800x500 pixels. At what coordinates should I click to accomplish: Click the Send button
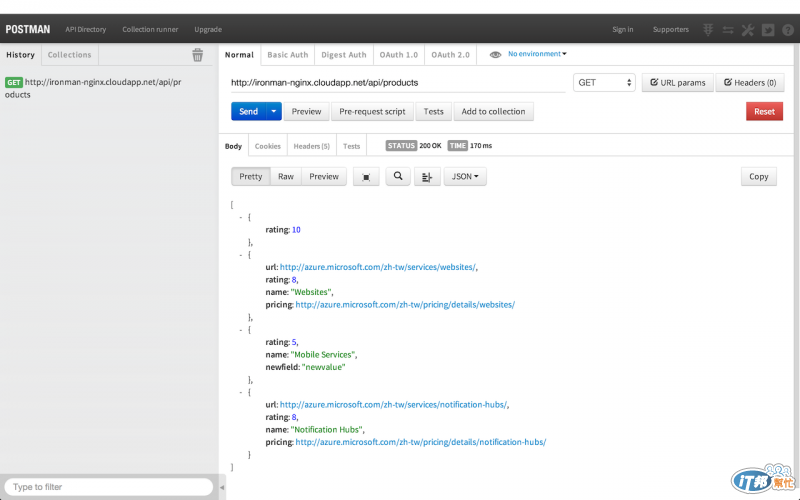click(248, 111)
